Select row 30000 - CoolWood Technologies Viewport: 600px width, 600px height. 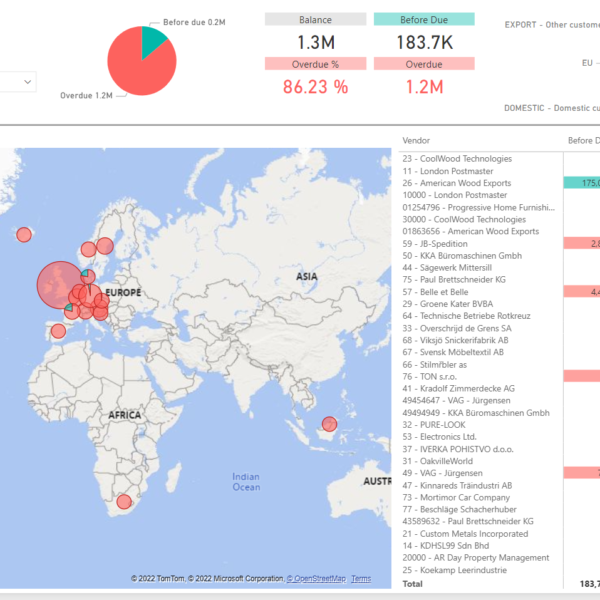coord(464,219)
